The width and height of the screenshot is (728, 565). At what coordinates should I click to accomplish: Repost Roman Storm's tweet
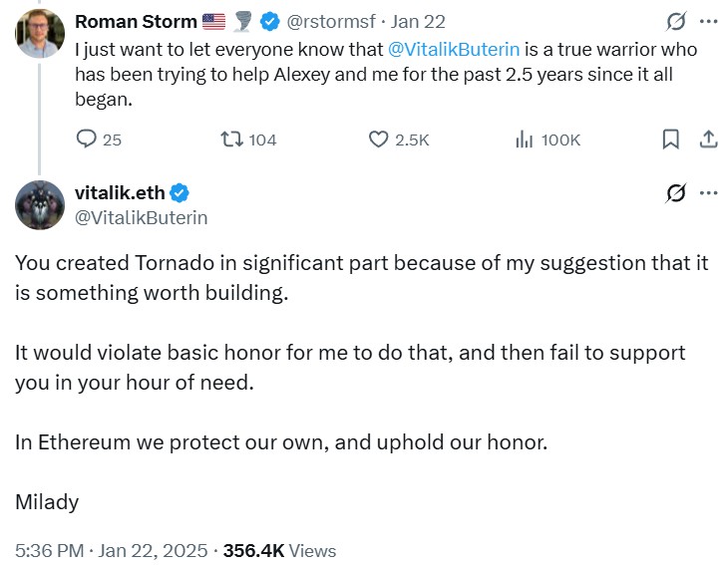click(231, 140)
